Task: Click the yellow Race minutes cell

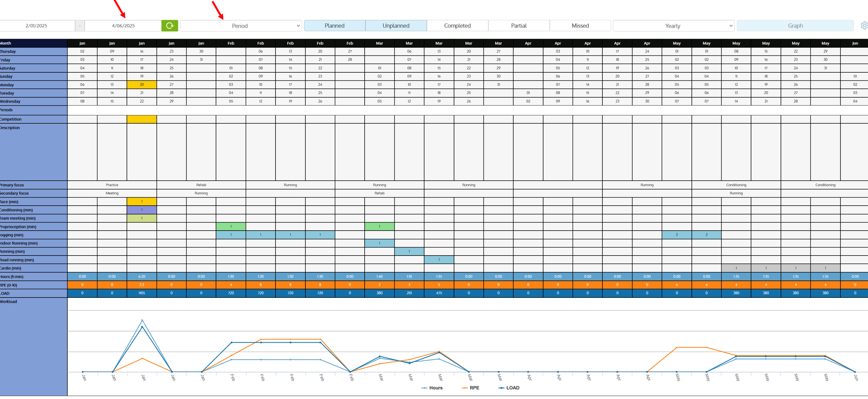Action: (x=142, y=201)
